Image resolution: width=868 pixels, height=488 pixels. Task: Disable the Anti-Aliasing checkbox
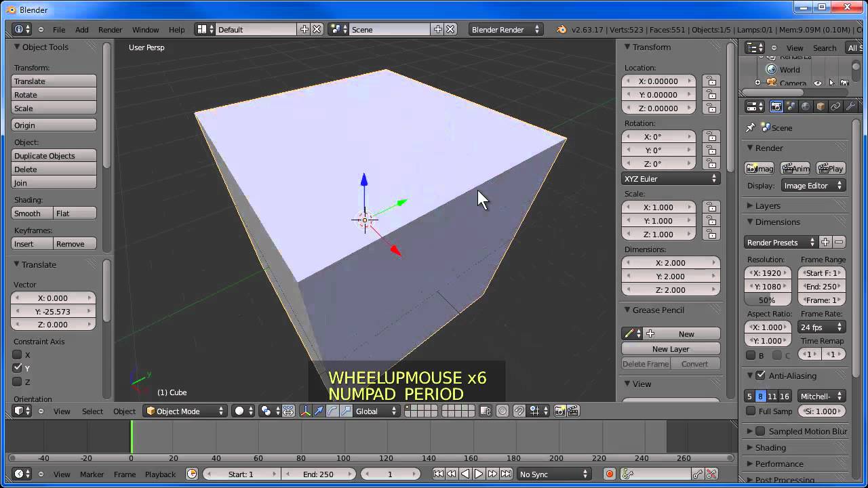[x=761, y=375]
